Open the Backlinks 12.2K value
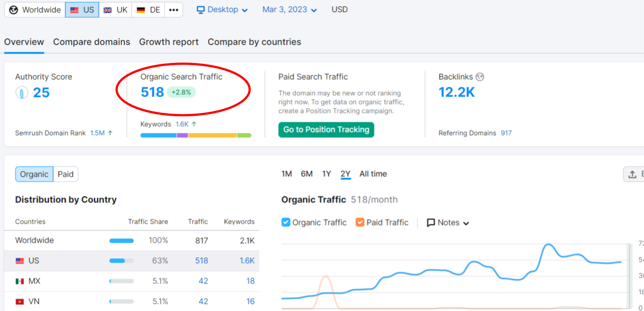Image resolution: width=644 pixels, height=311 pixels. point(457,92)
